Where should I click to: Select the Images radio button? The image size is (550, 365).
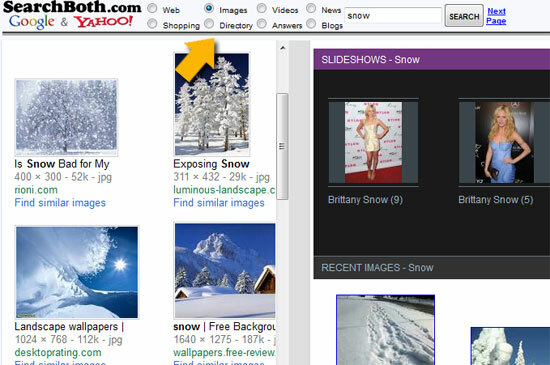tap(209, 8)
